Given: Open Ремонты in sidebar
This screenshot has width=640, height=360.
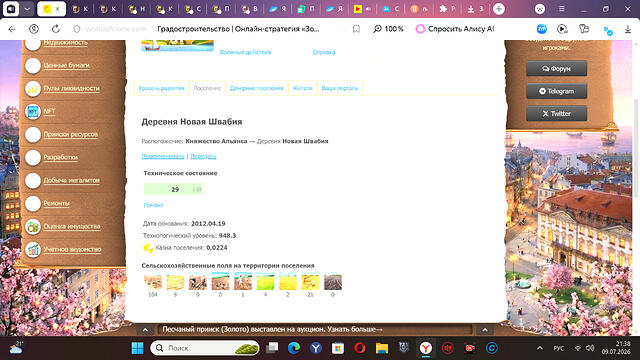Looking at the screenshot, I should [x=56, y=203].
